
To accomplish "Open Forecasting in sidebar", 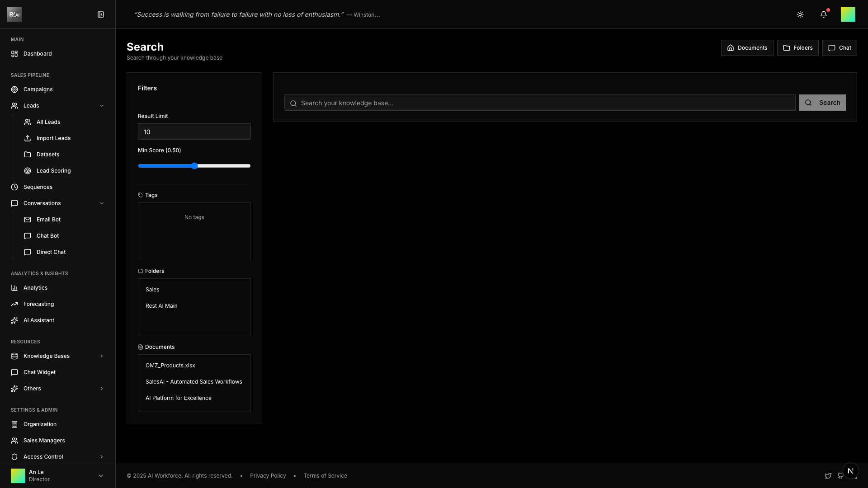I will [x=38, y=304].
